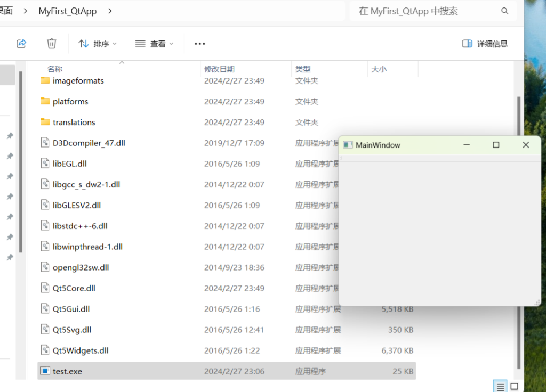Click the share icon in the toolbar
This screenshot has width=546, height=392.
[x=21, y=44]
